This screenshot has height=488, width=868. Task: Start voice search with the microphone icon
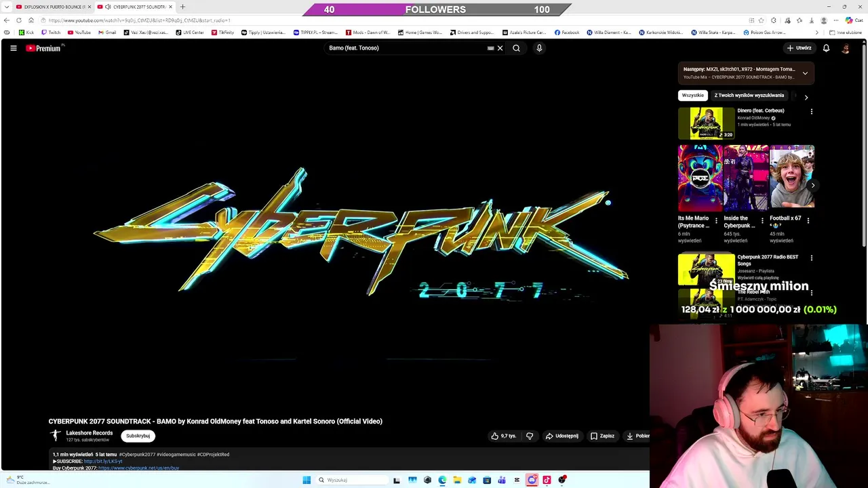pyautogui.click(x=539, y=48)
